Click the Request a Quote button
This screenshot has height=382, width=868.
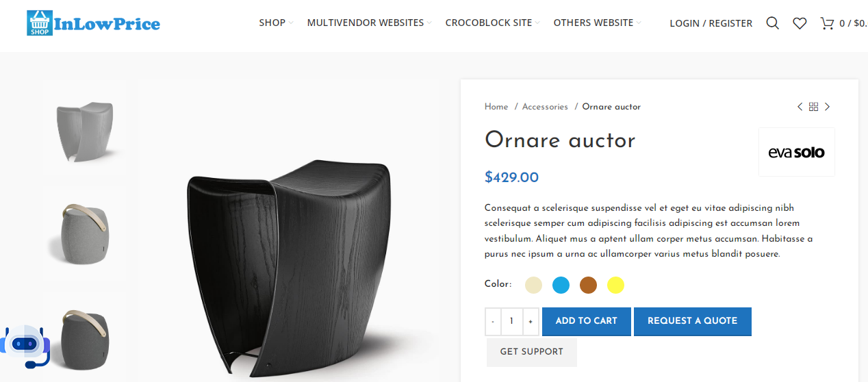692,321
